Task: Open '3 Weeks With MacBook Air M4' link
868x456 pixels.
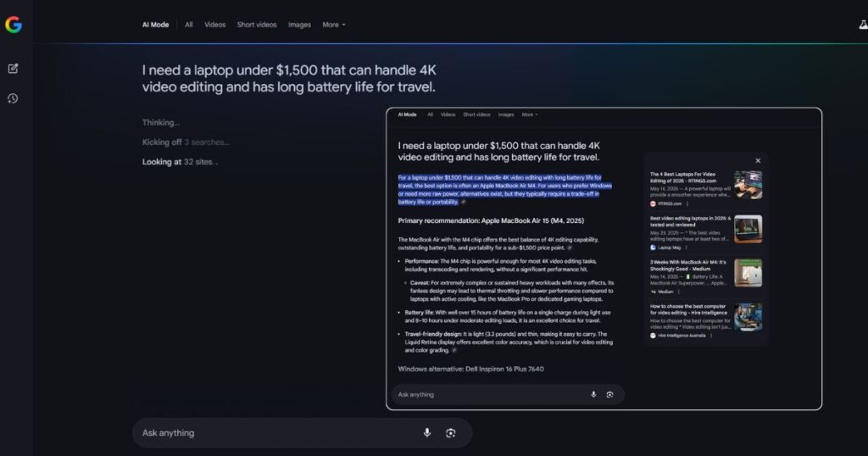Action: [x=688, y=265]
